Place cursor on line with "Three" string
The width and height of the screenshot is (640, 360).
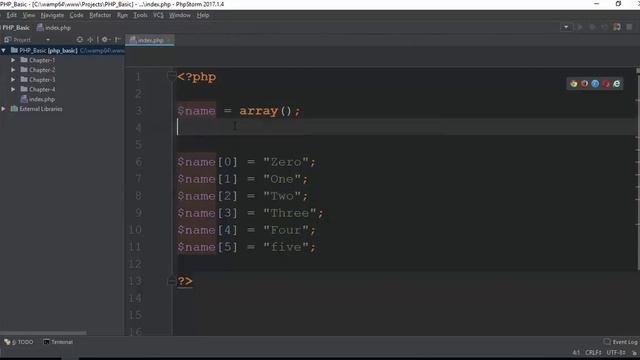[250, 213]
